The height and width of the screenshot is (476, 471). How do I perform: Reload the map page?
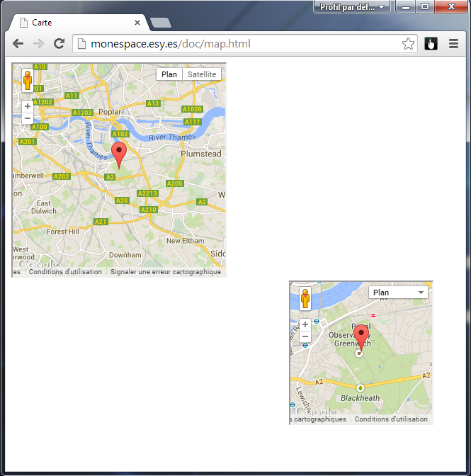coord(59,44)
